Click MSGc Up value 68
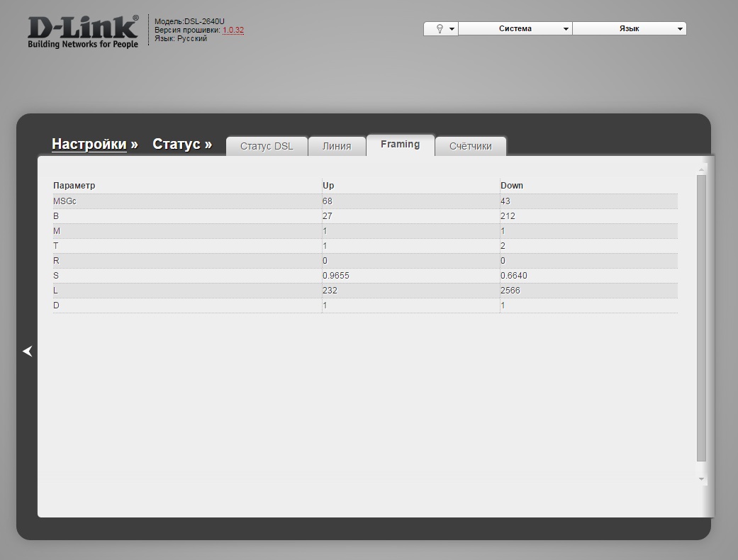Screen dimensions: 738x560 (327, 201)
